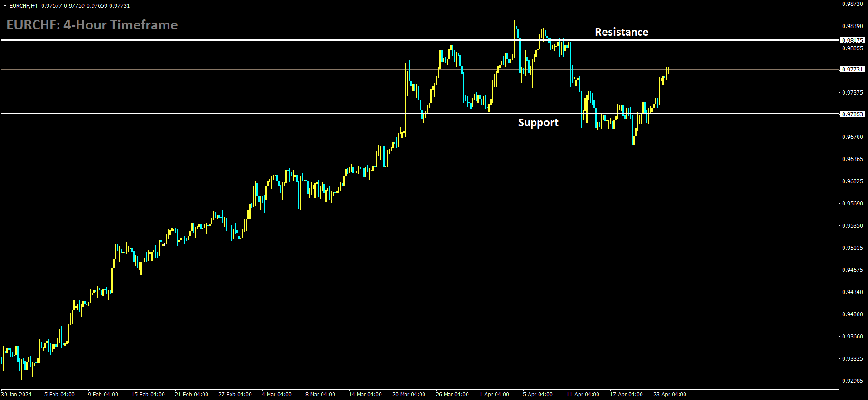
Task: Click the EURCHF: 4-Hour Timeframe title
Action: click(x=92, y=25)
